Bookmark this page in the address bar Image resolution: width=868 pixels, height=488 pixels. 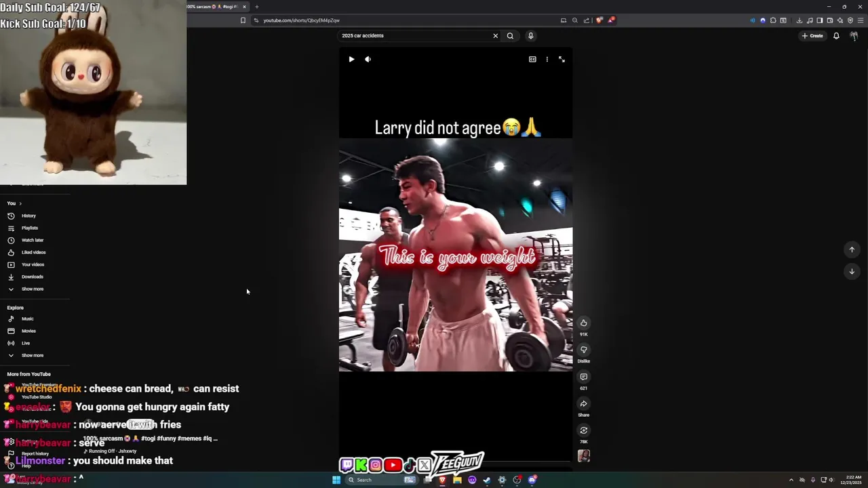coord(243,20)
